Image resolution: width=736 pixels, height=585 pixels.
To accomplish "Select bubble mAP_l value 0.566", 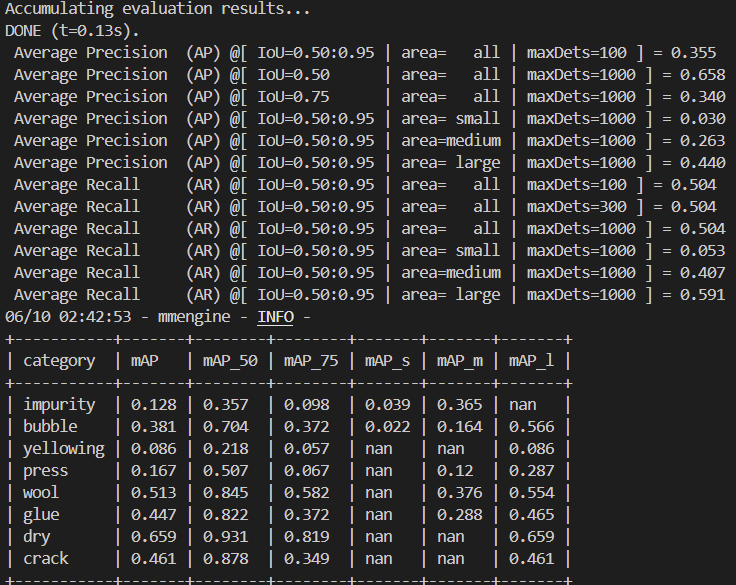I will tap(531, 427).
